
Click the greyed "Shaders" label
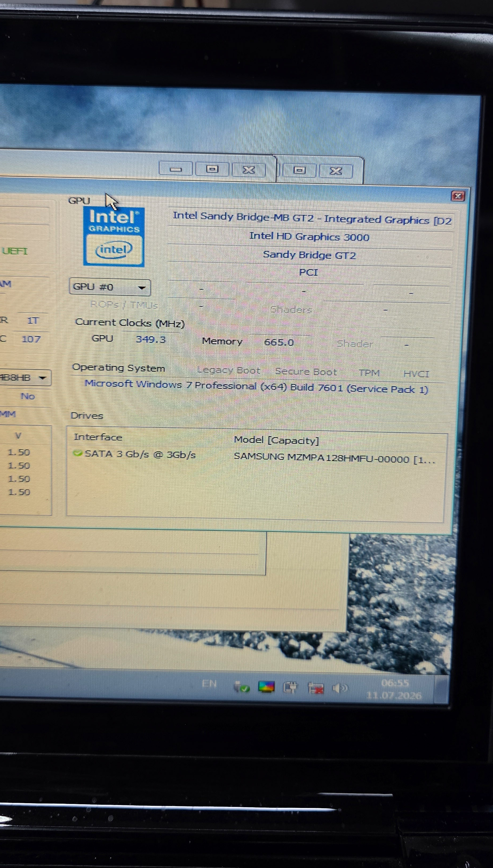click(291, 309)
